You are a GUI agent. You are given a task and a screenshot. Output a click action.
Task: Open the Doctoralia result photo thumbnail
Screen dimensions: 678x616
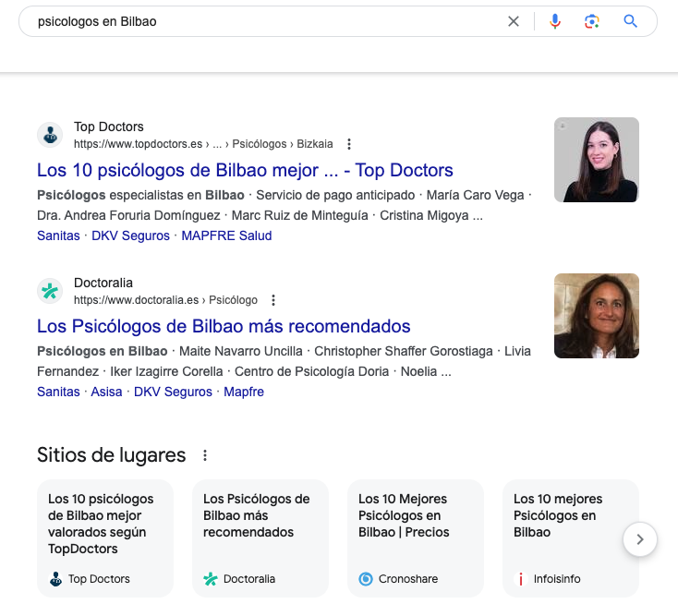coord(597,316)
